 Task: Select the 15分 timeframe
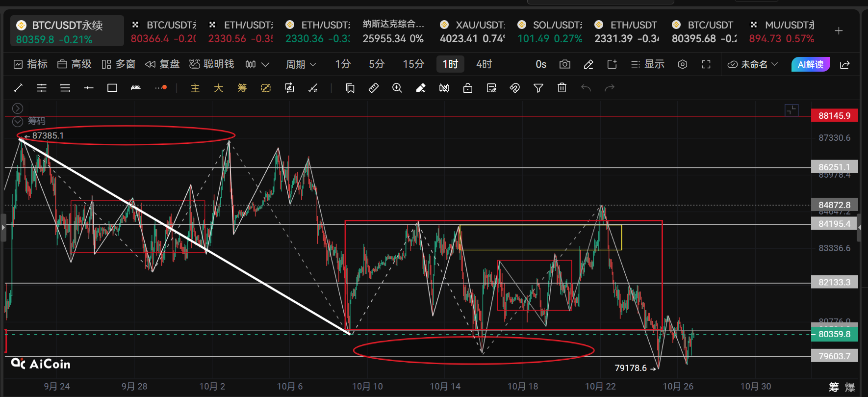413,64
